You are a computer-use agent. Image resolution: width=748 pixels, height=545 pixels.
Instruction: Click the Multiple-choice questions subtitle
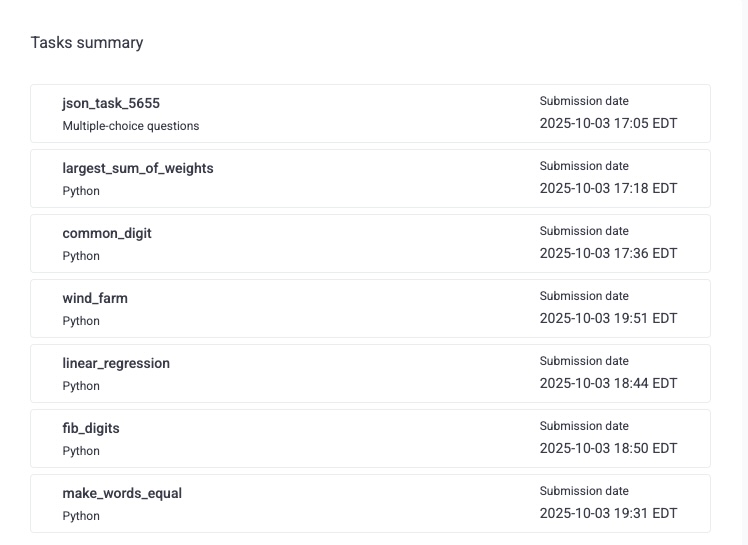(x=131, y=126)
